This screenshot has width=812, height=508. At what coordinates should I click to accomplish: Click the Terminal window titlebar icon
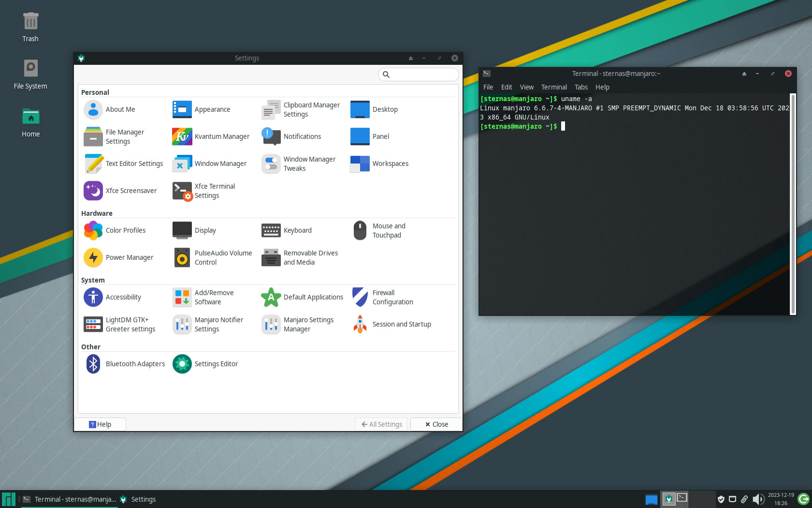tap(487, 74)
